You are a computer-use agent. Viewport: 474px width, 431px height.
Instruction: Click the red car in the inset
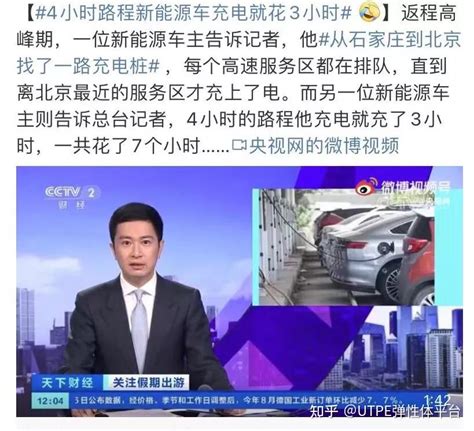tap(417, 256)
